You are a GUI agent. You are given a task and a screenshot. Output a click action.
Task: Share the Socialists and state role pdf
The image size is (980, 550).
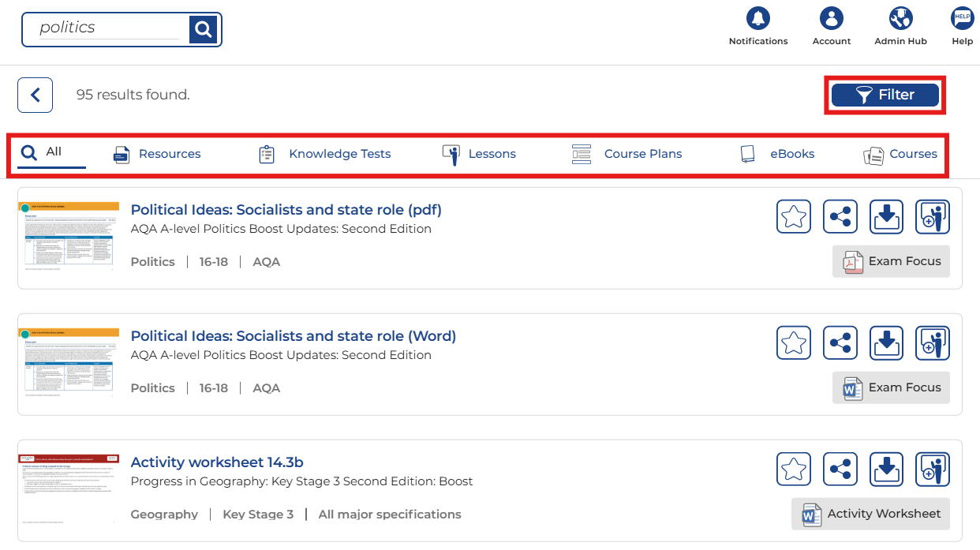pyautogui.click(x=840, y=216)
